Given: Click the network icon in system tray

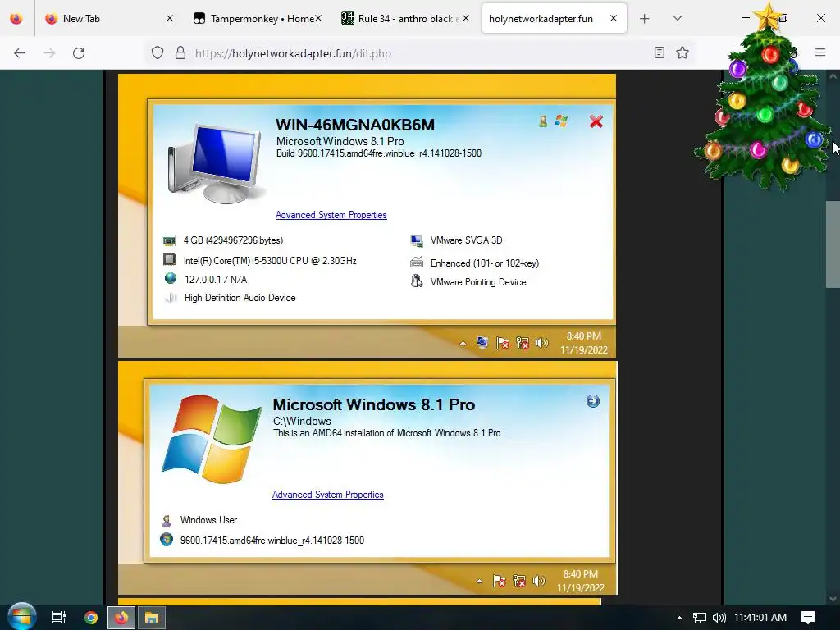Looking at the screenshot, I should pyautogui.click(x=699, y=618).
